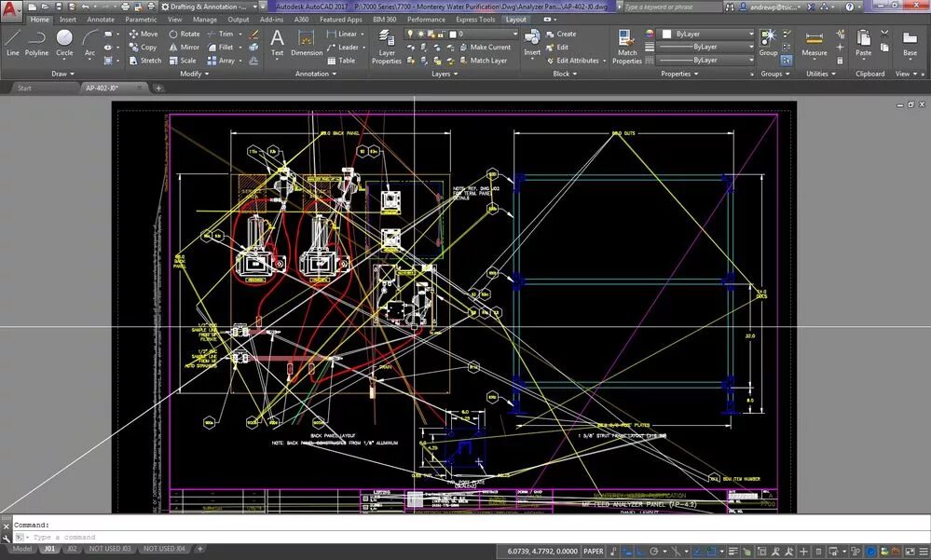
Task: Expand the Draw panel
Action: [x=63, y=74]
